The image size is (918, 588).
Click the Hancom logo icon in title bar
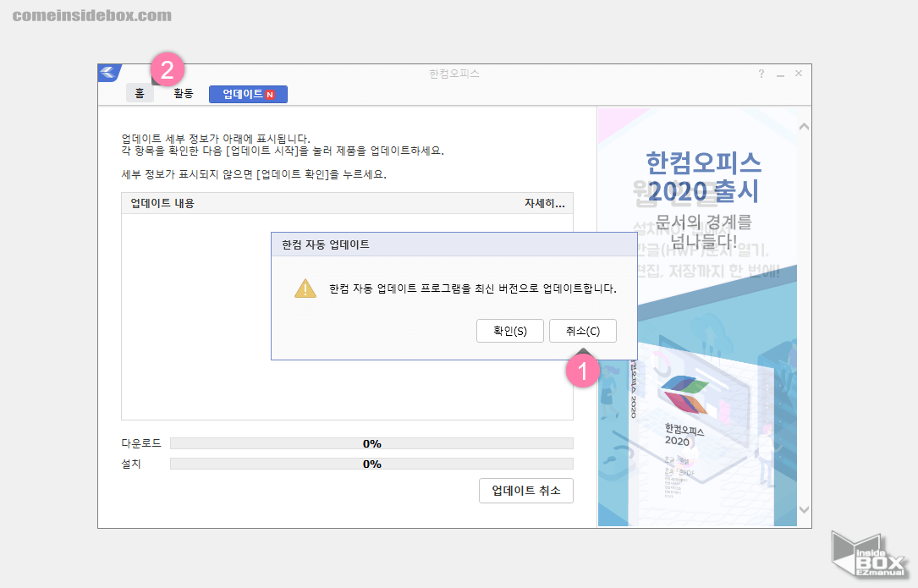(x=109, y=73)
